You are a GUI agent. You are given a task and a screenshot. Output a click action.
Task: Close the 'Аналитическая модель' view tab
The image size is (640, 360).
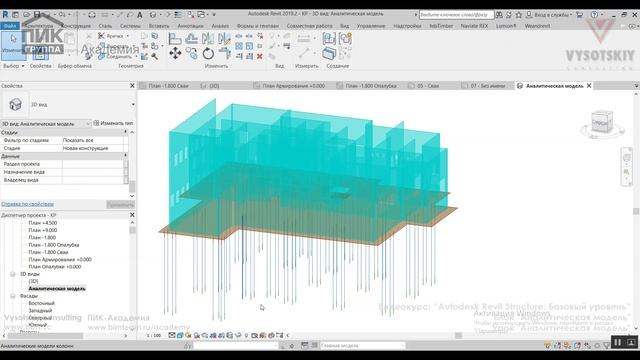coord(589,86)
